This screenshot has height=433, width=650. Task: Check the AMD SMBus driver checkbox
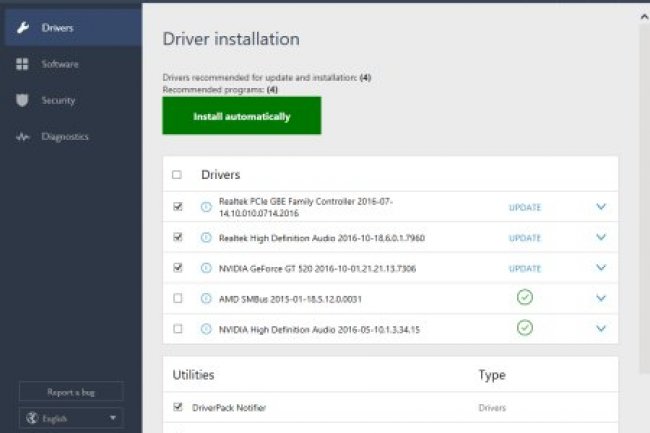point(177,298)
